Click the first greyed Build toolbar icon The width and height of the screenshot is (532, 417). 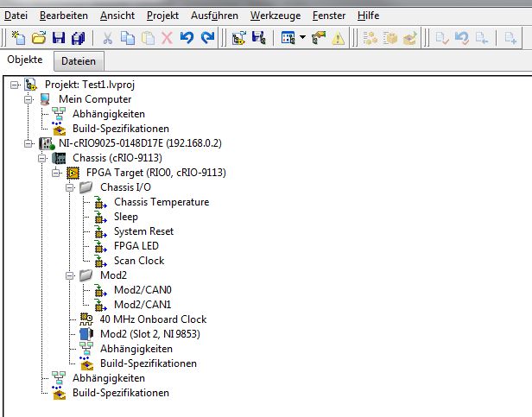point(370,38)
